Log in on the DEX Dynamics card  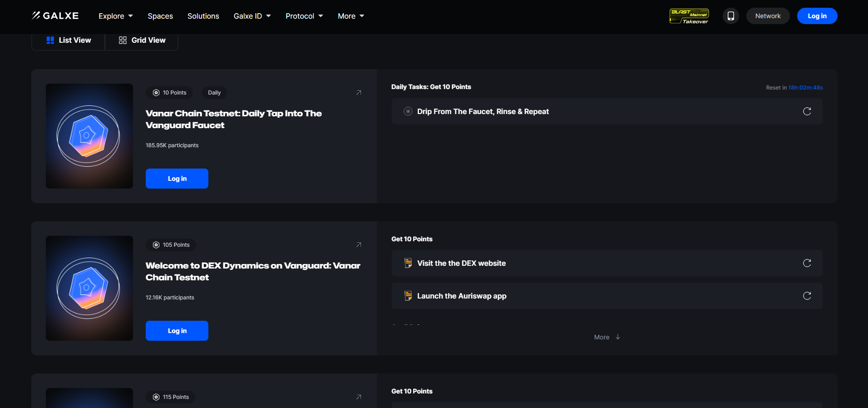[177, 331]
